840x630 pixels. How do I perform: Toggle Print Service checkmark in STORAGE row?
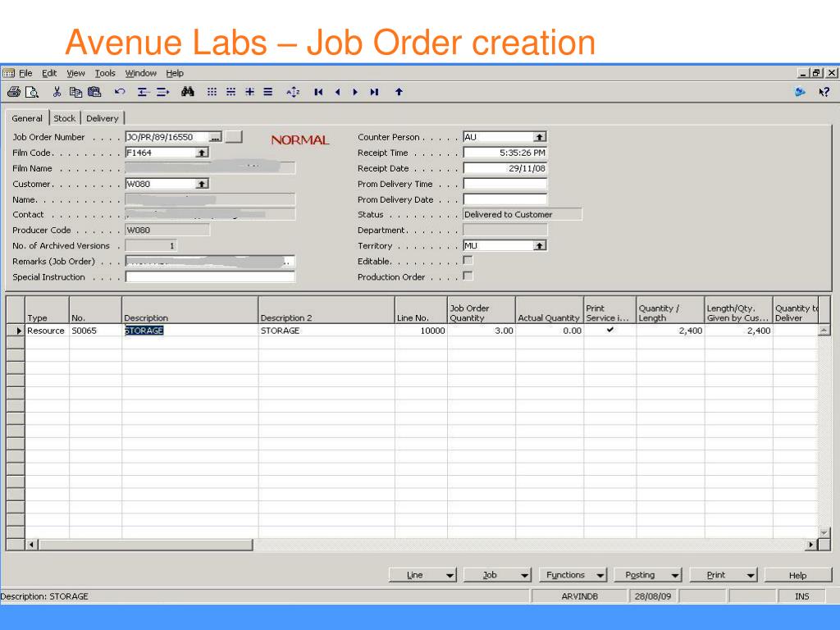pos(609,330)
